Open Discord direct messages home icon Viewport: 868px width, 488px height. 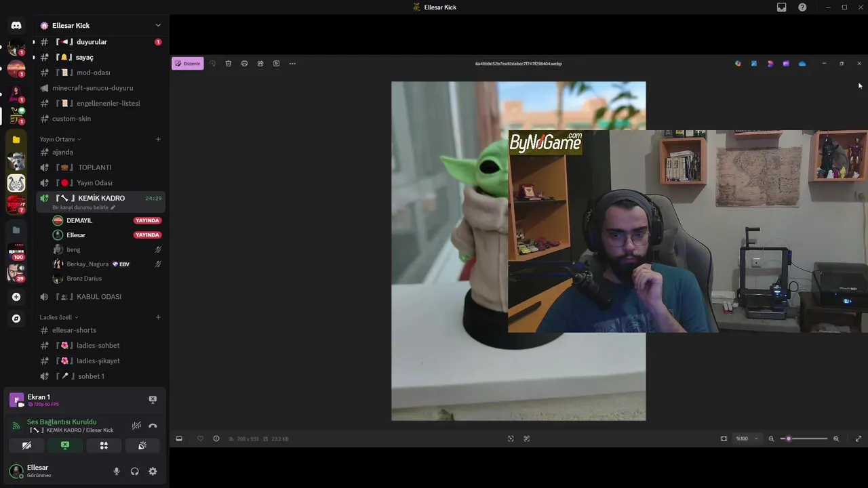pos(16,25)
